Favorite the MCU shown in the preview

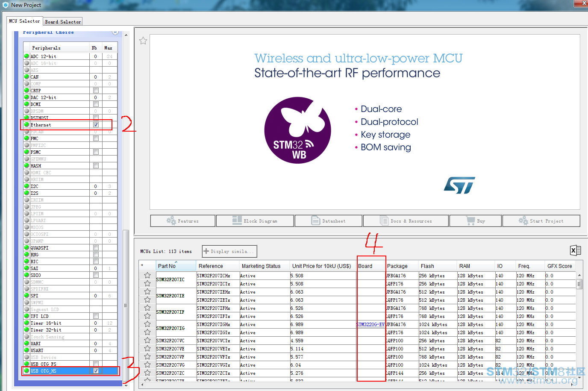[143, 41]
